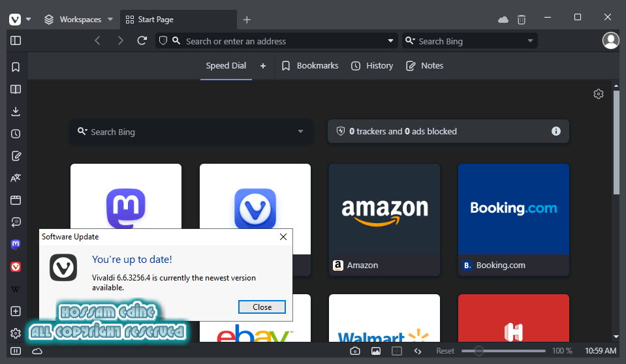Viewport: 626px width, 364px height.
Task: Open the Window panel
Action: pos(16,200)
